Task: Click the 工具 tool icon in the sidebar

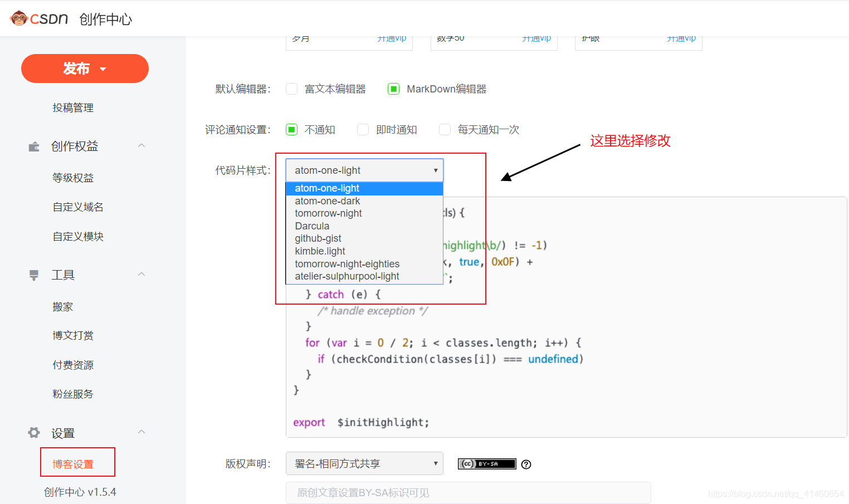Action: (34, 275)
